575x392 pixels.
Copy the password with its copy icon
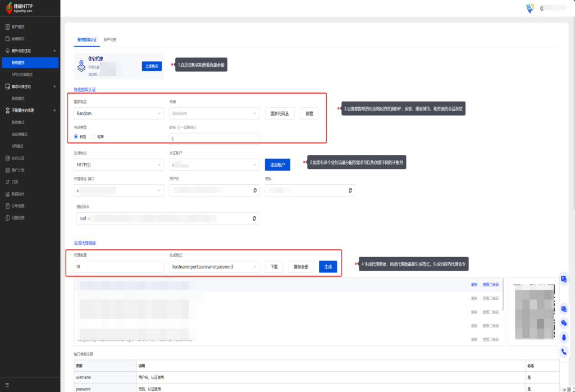click(x=350, y=191)
